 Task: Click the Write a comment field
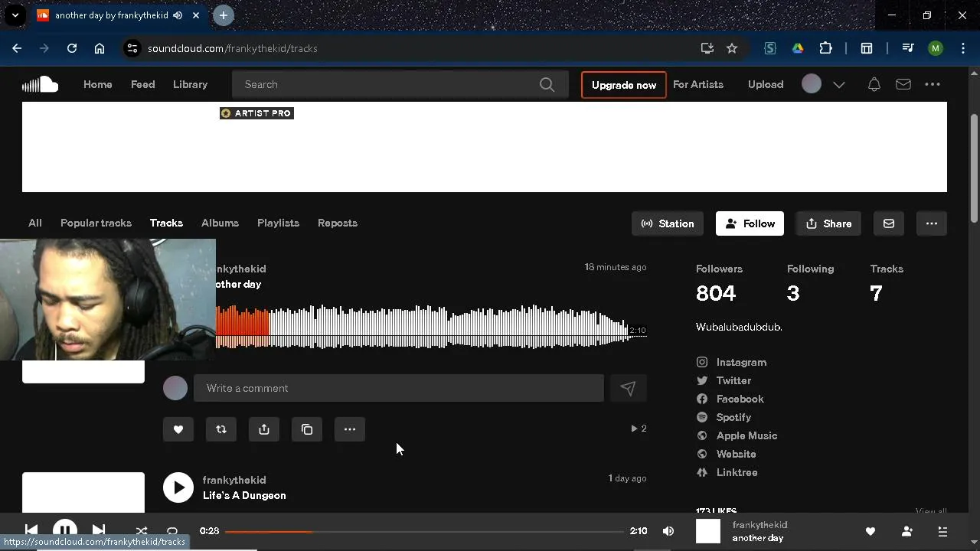399,388
